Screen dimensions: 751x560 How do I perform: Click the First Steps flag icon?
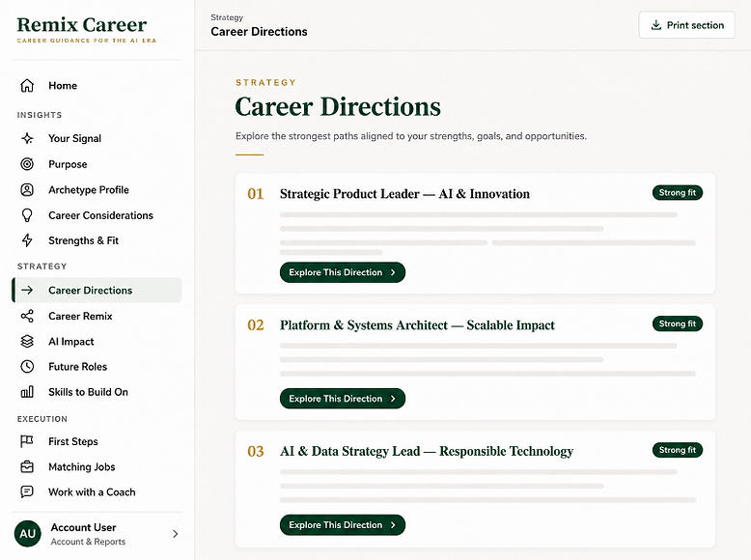[x=27, y=441]
